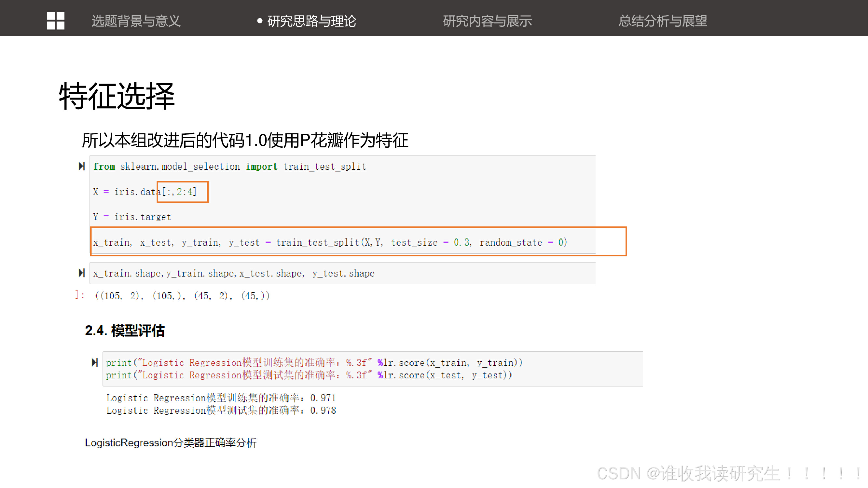Click the train_test_split code line

point(330,242)
